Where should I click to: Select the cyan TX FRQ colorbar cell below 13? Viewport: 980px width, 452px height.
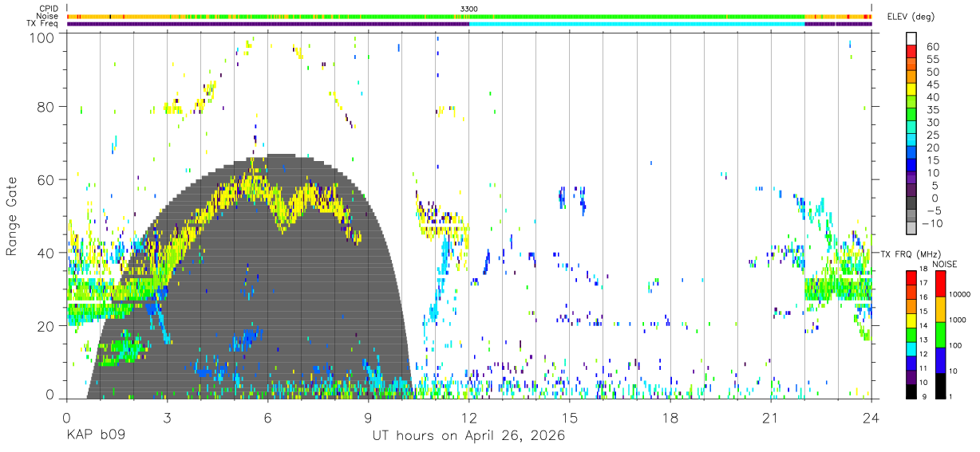click(x=911, y=349)
